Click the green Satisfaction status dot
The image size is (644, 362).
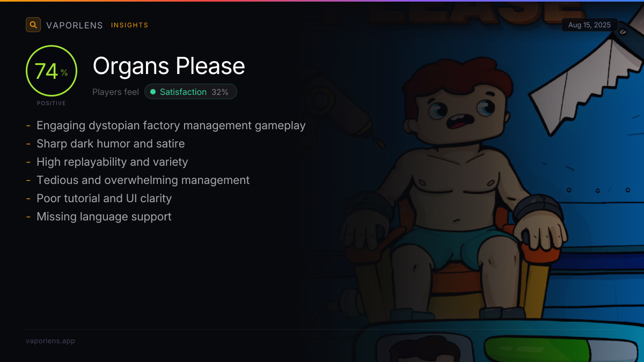153,92
